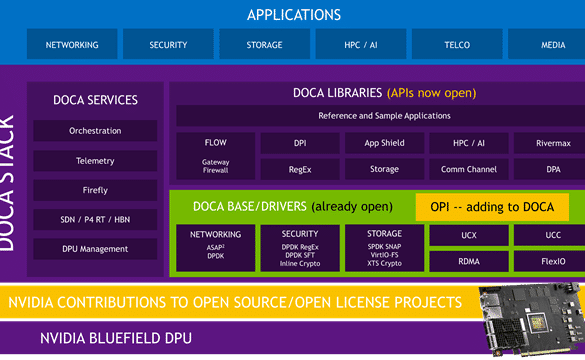Viewport: 585px width, 360px height.
Task: Click the 'ASAP² DPDK' text under Networking
Action: [x=216, y=251]
